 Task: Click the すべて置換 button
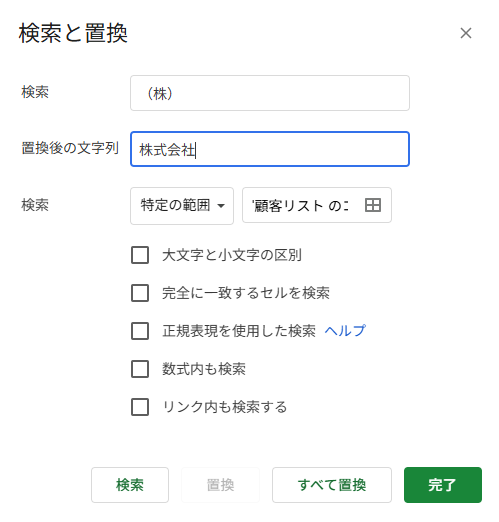[332, 485]
